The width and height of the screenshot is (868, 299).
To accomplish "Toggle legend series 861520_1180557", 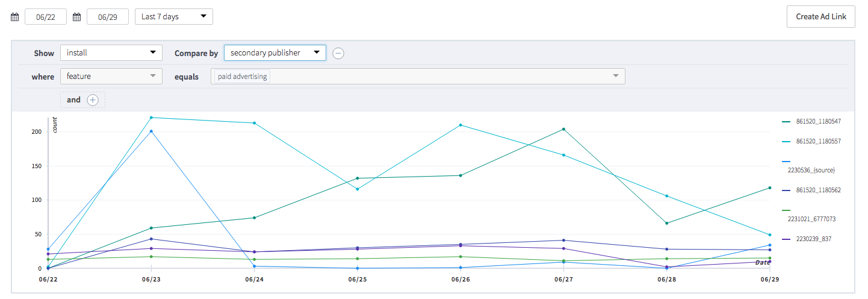I will [811, 142].
